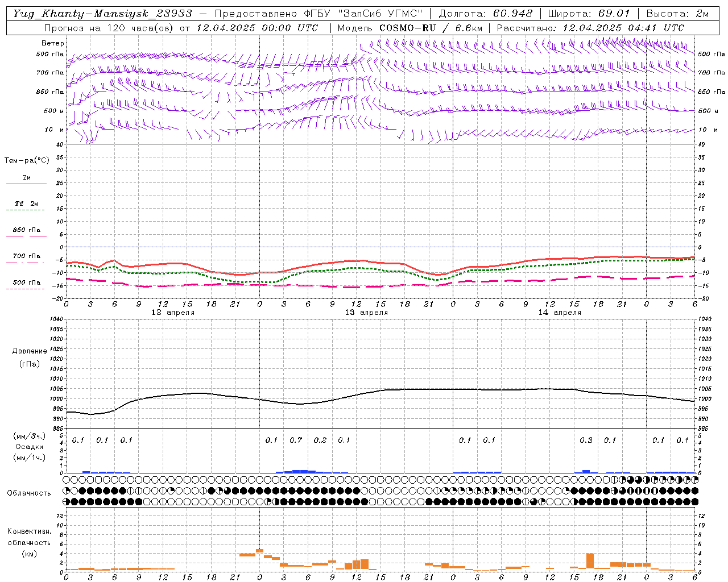Click the 0.7 precipitation value

[296, 440]
